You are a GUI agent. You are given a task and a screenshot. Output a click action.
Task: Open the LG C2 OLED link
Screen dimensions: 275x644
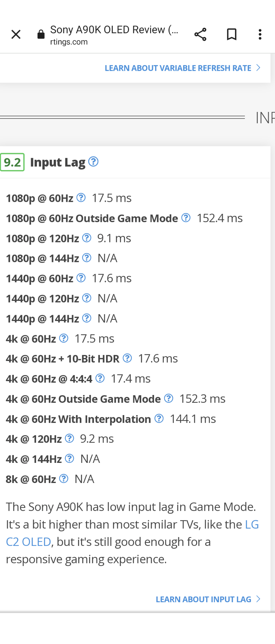click(x=28, y=542)
